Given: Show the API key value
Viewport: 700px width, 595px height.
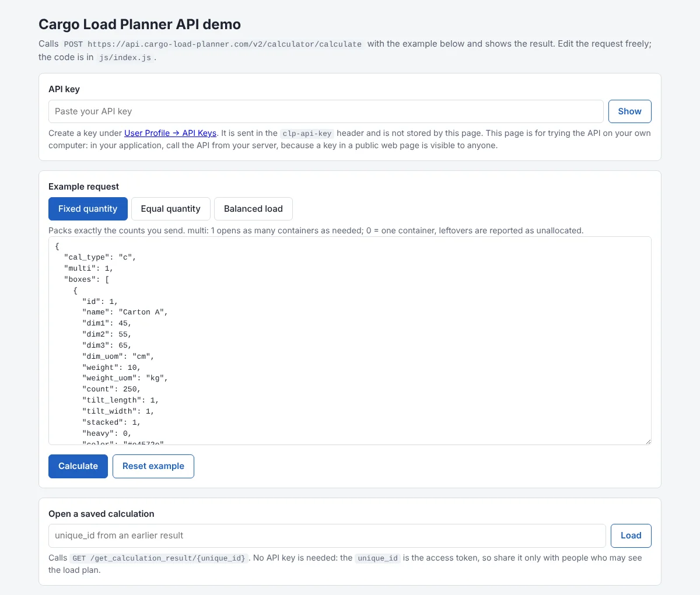Looking at the screenshot, I should [629, 111].
